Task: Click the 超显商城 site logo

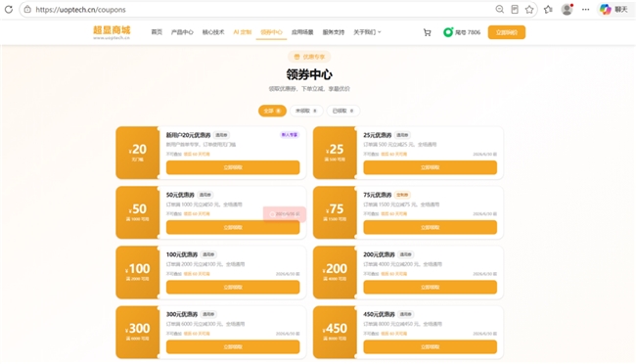Action: click(x=112, y=32)
